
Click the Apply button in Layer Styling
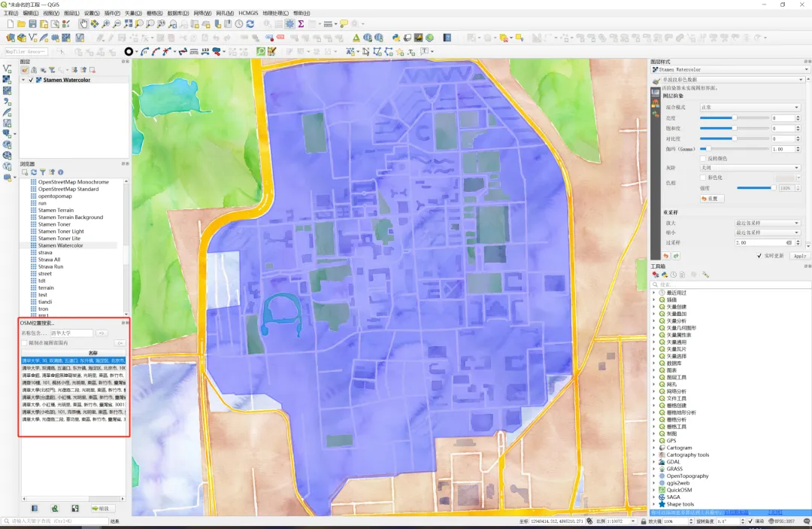[799, 256]
